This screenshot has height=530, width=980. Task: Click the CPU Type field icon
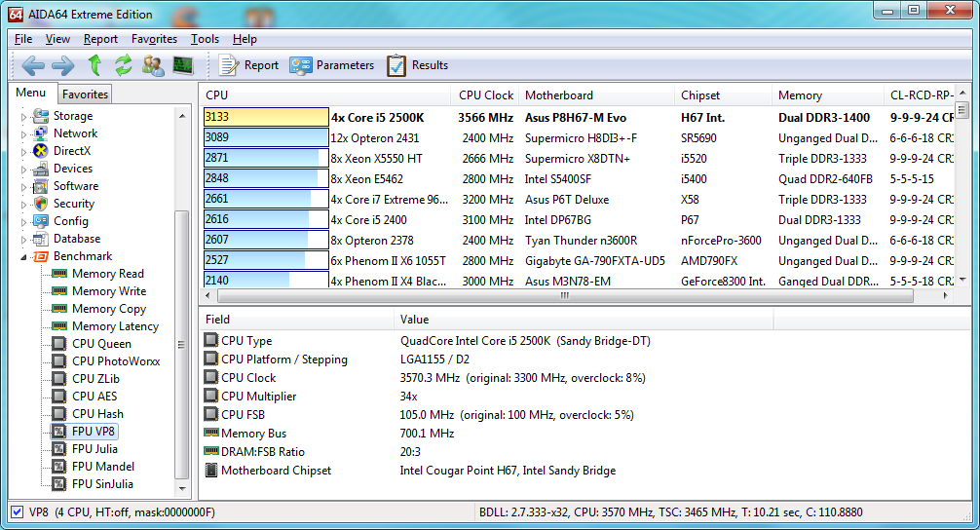tap(210, 340)
